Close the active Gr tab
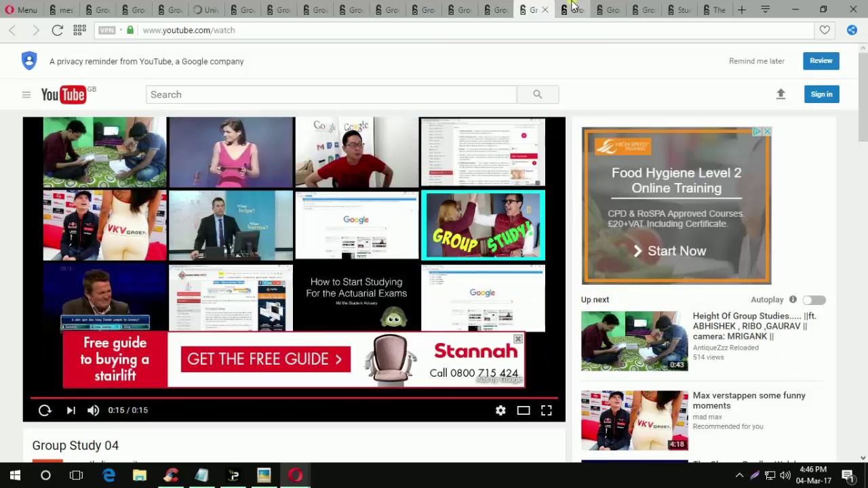 tap(545, 10)
